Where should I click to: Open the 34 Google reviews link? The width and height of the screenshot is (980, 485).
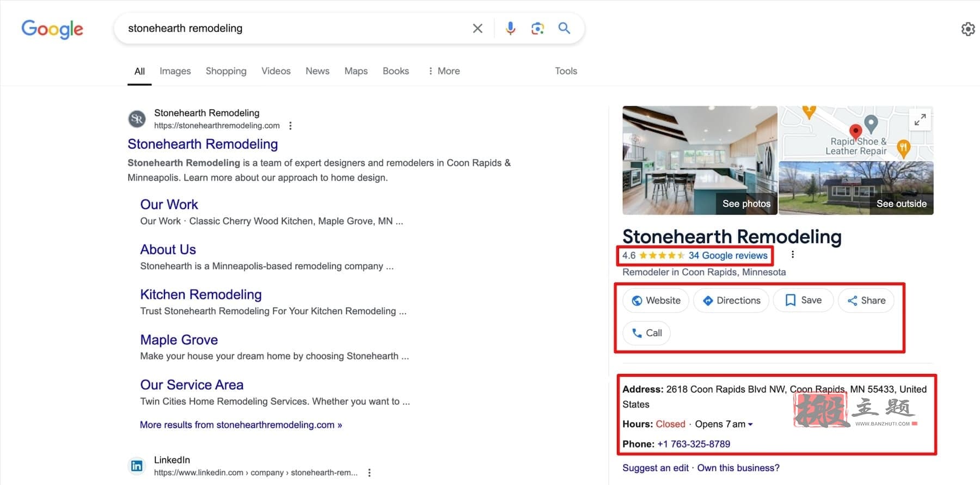[728, 255]
